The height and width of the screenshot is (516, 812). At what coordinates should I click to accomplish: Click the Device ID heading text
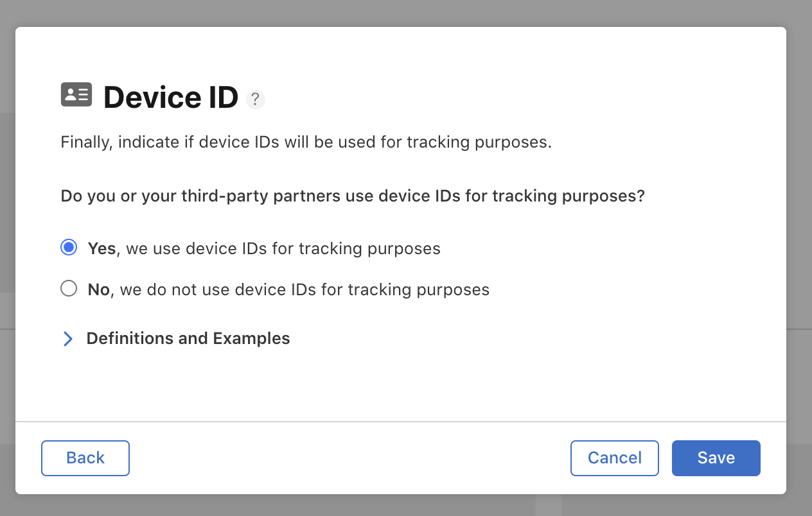click(x=171, y=98)
